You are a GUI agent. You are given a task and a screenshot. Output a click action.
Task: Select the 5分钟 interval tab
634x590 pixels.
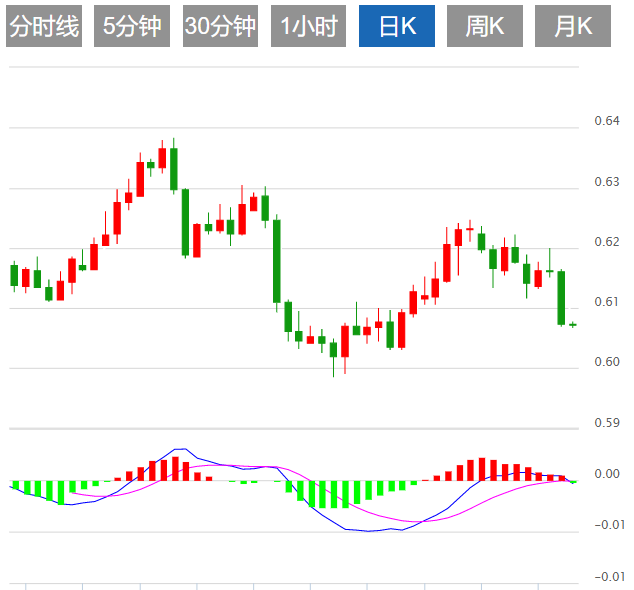click(132, 26)
